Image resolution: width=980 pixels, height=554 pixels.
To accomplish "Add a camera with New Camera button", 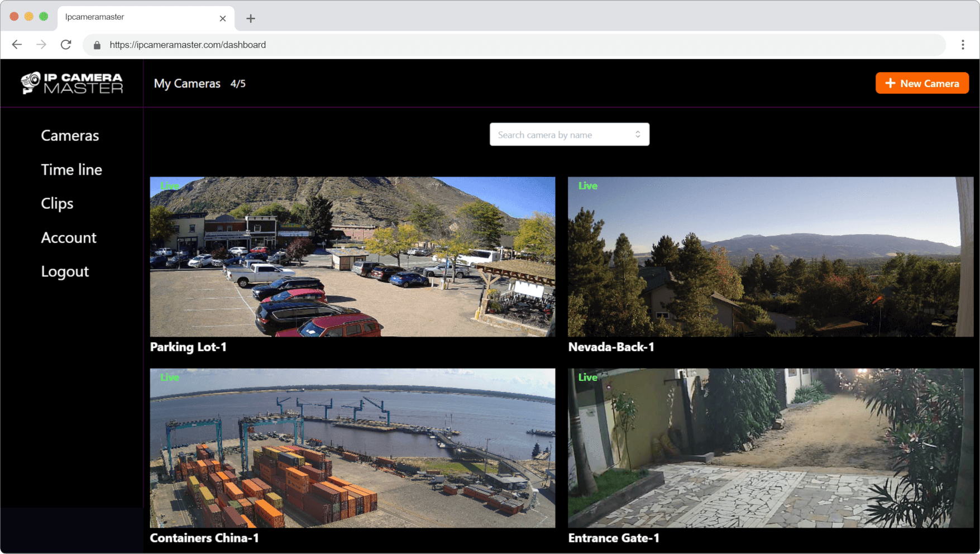I will click(922, 83).
